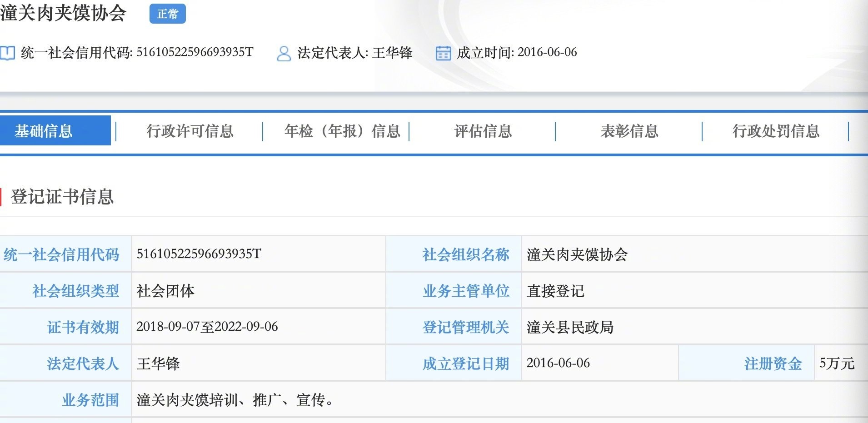Switch to the 表彰信息 tab
The height and width of the screenshot is (423, 868).
point(629,131)
